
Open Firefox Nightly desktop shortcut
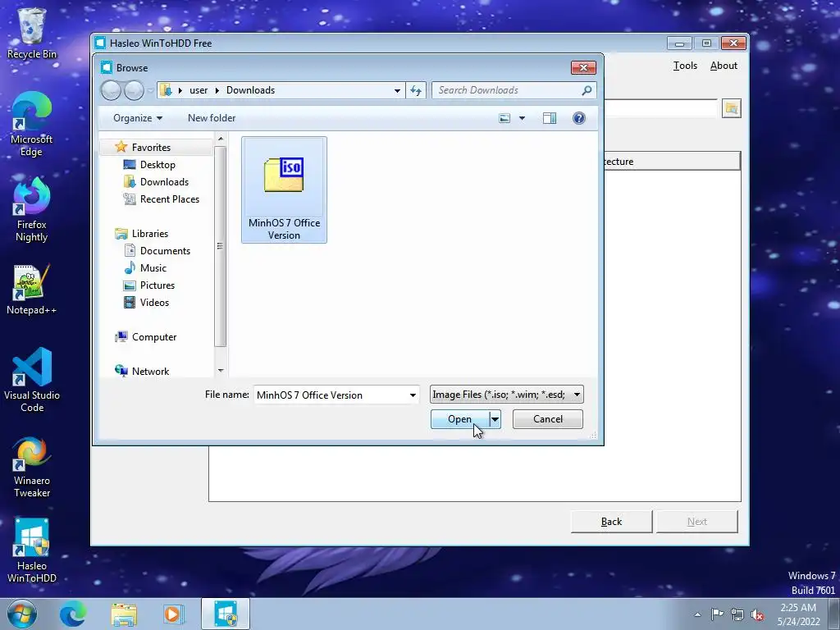click(x=32, y=209)
